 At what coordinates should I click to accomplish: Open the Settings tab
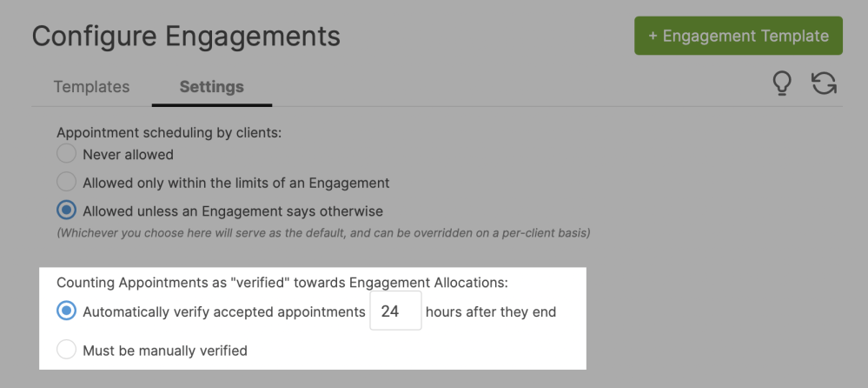[211, 87]
